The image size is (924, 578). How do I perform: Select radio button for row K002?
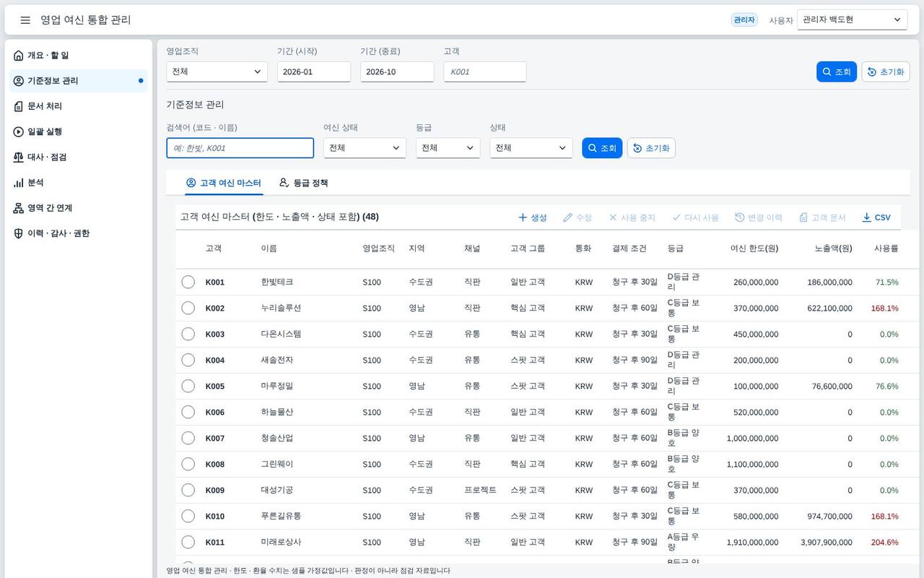188,308
